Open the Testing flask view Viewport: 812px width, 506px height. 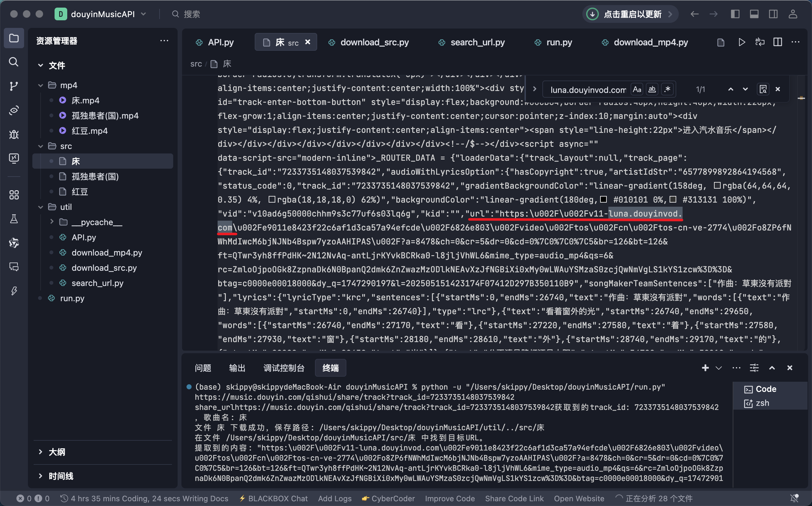coord(14,219)
